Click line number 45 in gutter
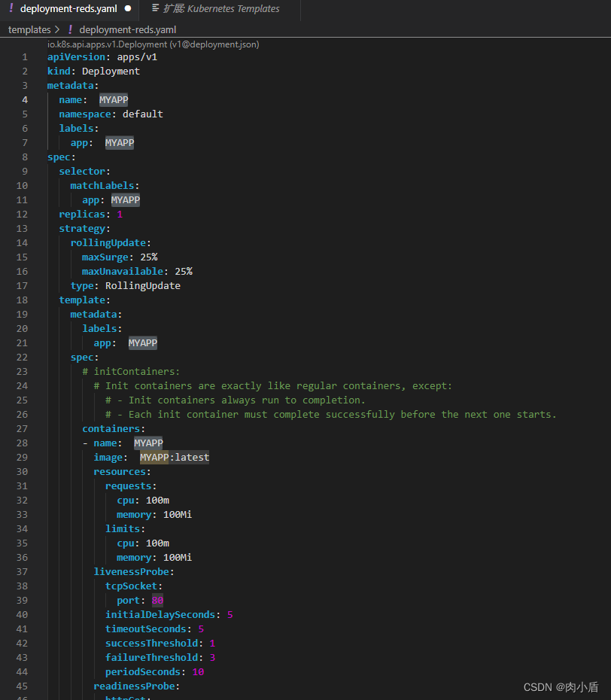Screen dimensions: 611x700 tap(22, 686)
